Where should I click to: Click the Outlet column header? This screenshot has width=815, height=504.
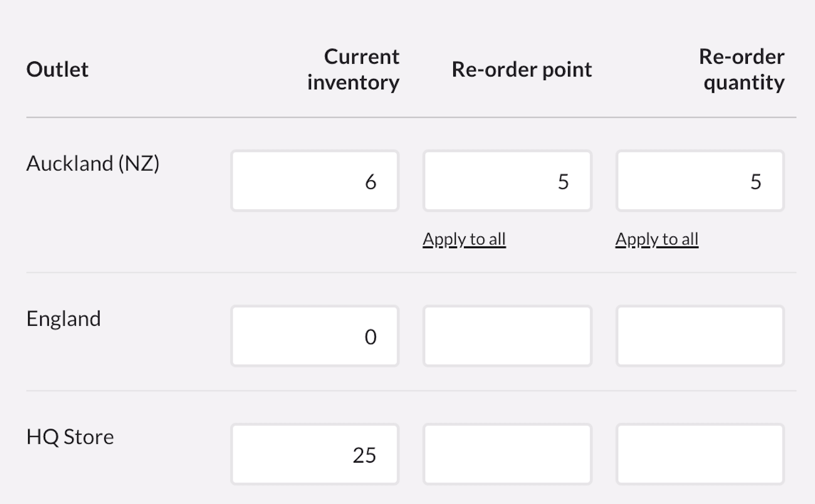(56, 70)
